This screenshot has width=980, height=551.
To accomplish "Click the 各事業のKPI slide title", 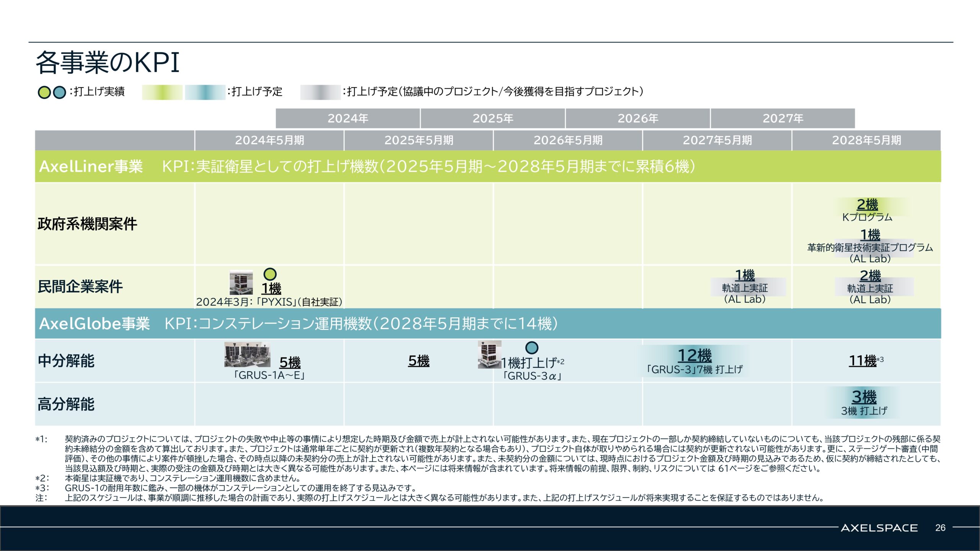I will [x=108, y=63].
